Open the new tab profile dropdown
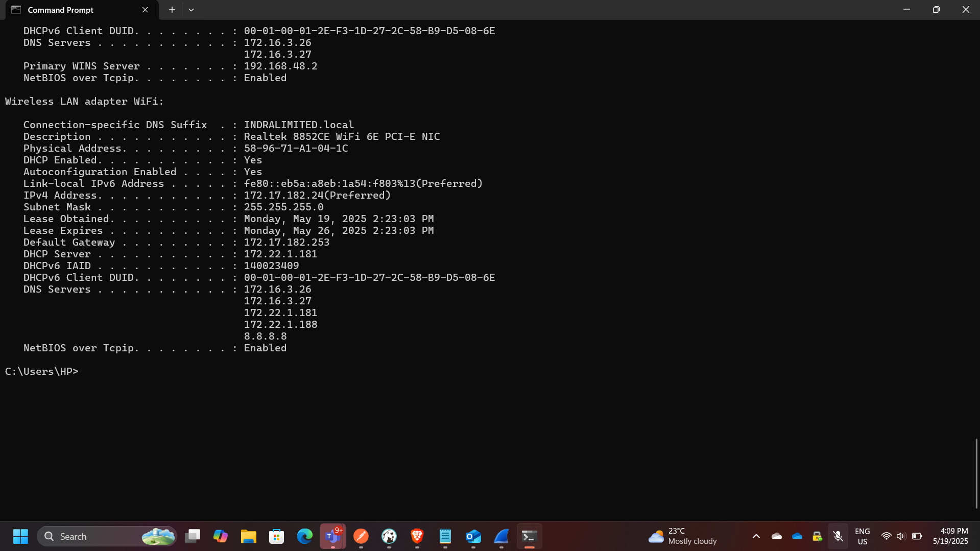The height and width of the screenshot is (551, 980). [192, 9]
